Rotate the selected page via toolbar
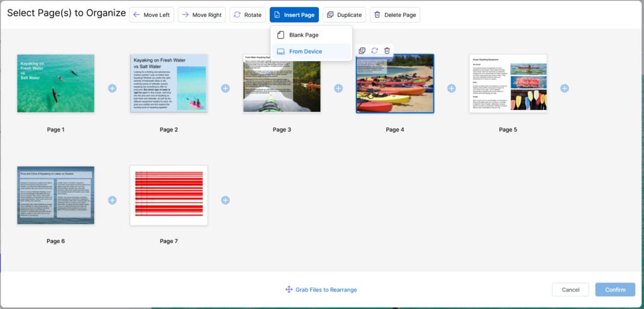Viewport: 644px width, 309px height. pyautogui.click(x=248, y=15)
